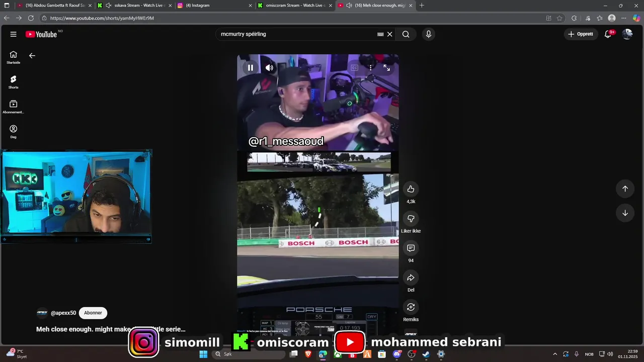Click the Remiks remix button
The height and width of the screenshot is (362, 644).
(411, 307)
